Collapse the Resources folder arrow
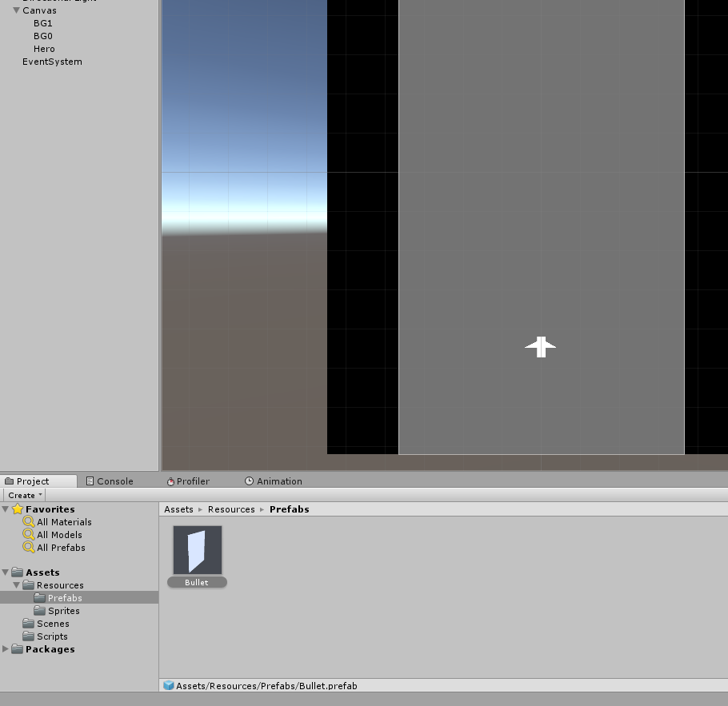 point(17,584)
